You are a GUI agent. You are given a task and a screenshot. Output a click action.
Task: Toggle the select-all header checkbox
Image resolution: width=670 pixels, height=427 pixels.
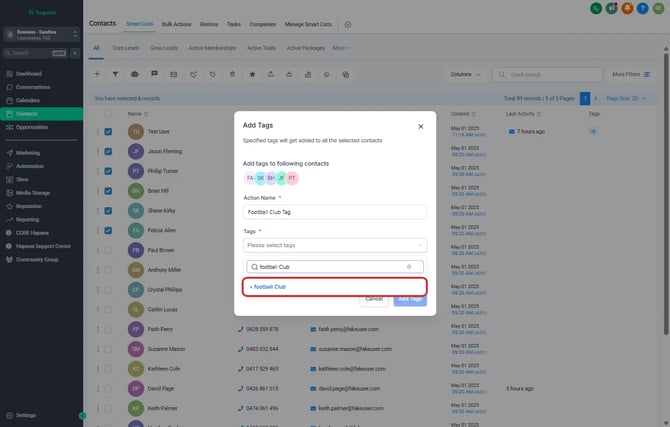(x=109, y=114)
